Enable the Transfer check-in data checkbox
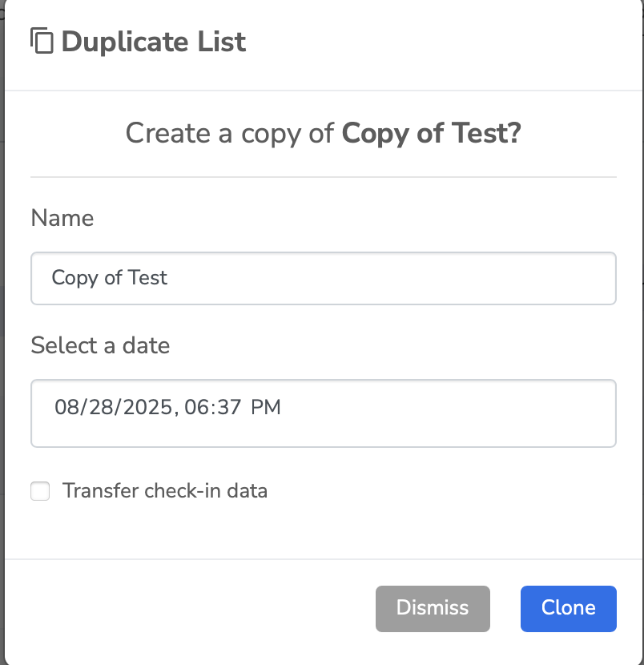The height and width of the screenshot is (665, 644). (40, 491)
